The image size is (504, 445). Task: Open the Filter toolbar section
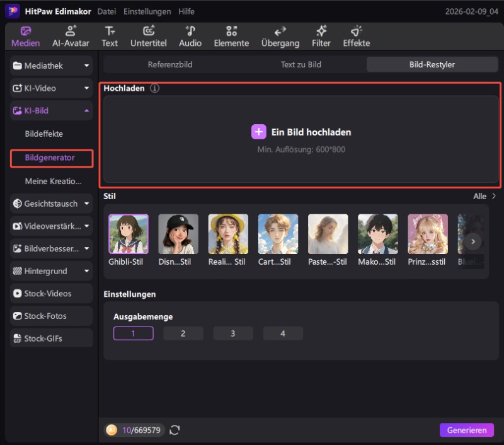321,37
